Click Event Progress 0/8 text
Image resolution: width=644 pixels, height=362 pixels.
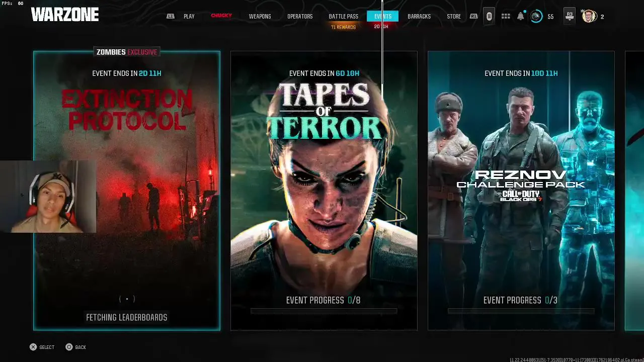(324, 300)
